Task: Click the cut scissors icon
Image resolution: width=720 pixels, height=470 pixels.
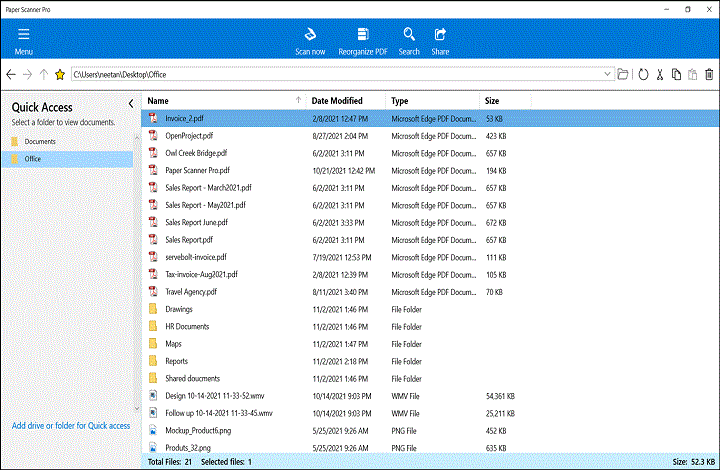Action: point(660,75)
